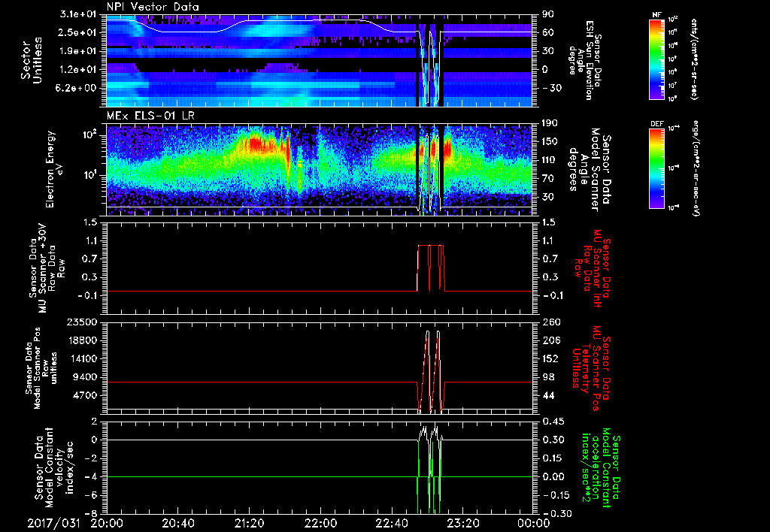Click the "2.5e+01" sector tick value
Viewport: 770px width, 532px height.
[x=76, y=32]
